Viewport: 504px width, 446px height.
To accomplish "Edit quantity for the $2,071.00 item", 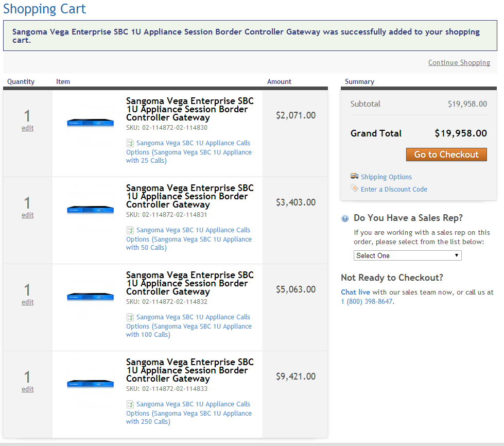I will pyautogui.click(x=28, y=128).
